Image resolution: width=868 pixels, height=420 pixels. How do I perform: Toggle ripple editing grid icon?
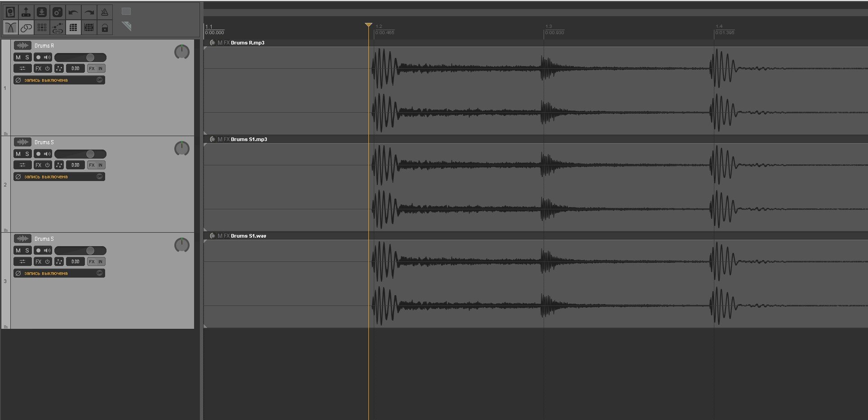pos(42,27)
